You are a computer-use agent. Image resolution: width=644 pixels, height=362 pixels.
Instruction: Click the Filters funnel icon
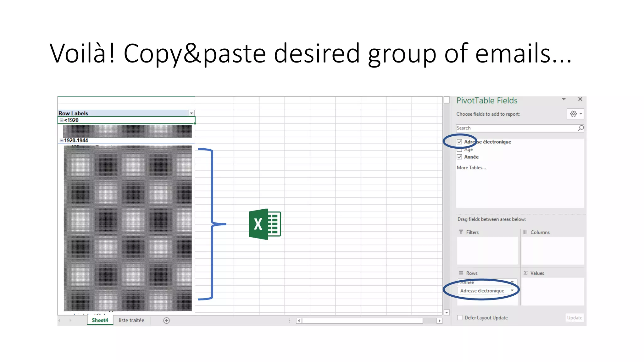coord(461,232)
